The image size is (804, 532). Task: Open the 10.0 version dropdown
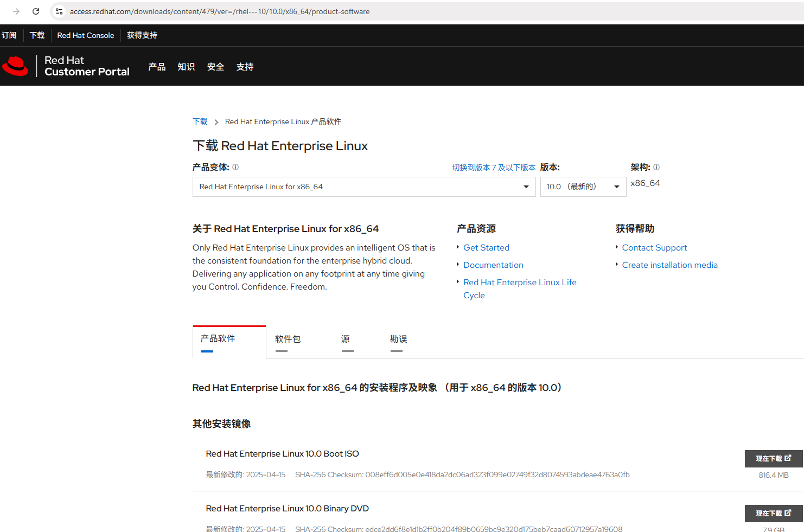pyautogui.click(x=583, y=187)
